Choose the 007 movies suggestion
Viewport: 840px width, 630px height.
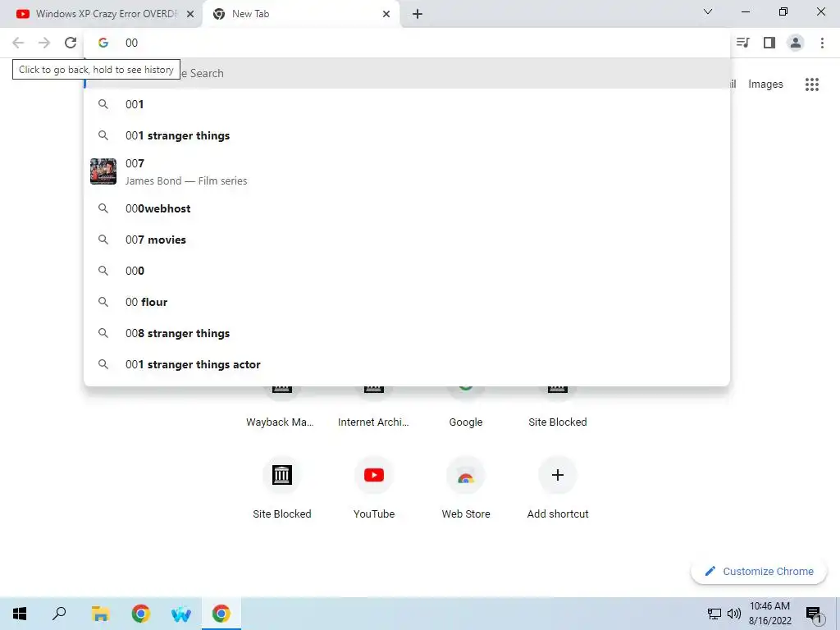(x=407, y=240)
